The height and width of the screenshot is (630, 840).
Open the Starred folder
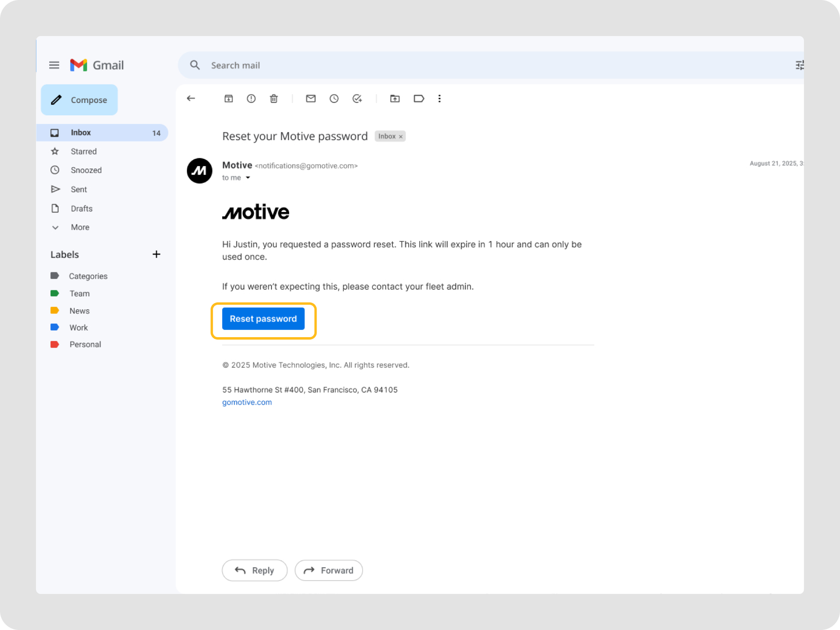coord(83,151)
